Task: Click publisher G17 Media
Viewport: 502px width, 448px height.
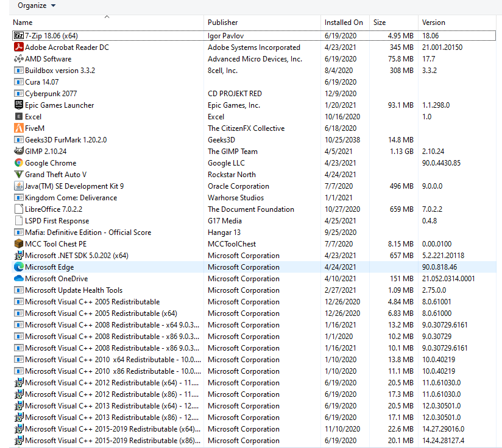Action: coord(224,220)
